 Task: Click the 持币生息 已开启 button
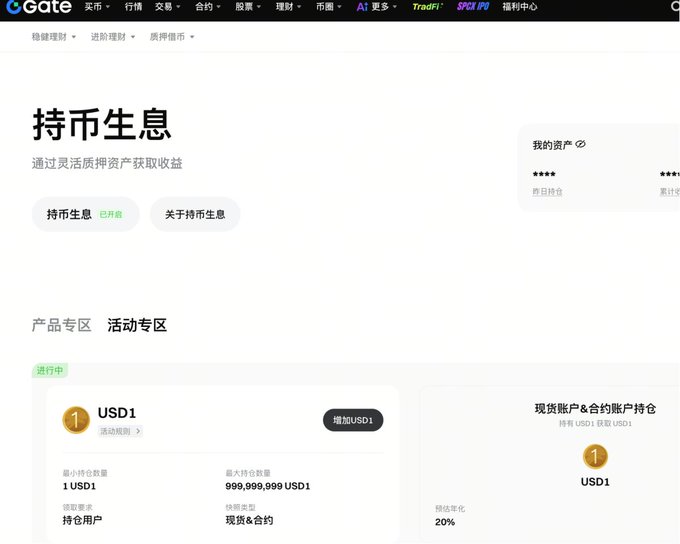85,214
